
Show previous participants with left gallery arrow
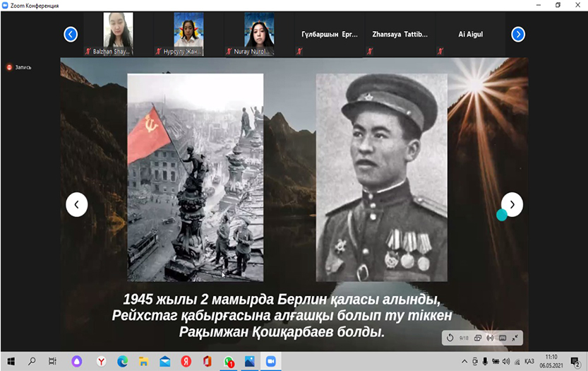(71, 34)
